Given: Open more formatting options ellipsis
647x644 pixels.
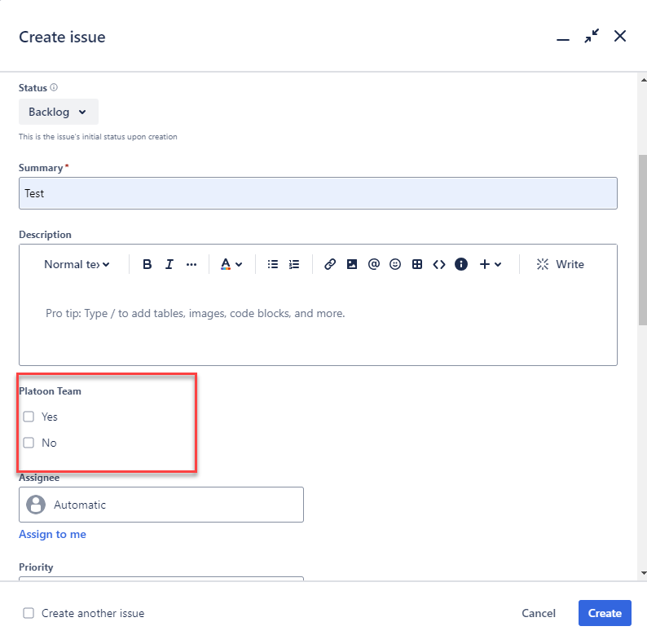Looking at the screenshot, I should point(191,264).
